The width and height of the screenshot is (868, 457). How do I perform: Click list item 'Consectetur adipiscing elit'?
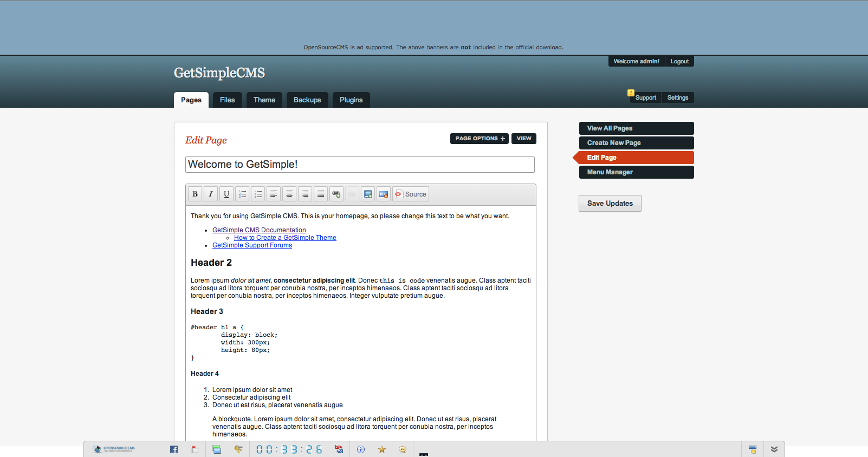coord(251,397)
